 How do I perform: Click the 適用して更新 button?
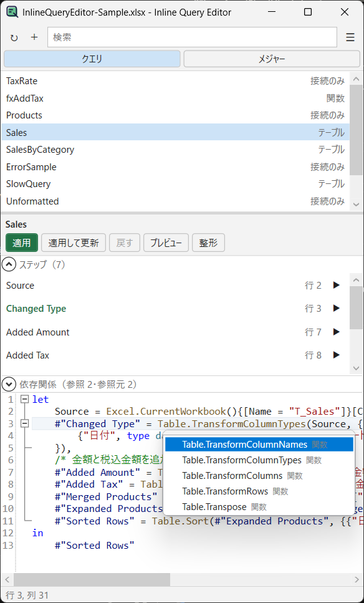tap(74, 243)
